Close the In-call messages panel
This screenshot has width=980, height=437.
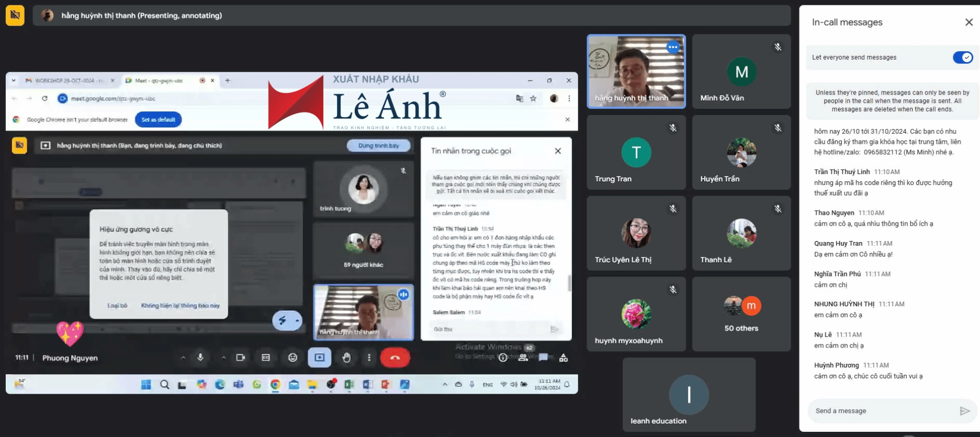(968, 22)
